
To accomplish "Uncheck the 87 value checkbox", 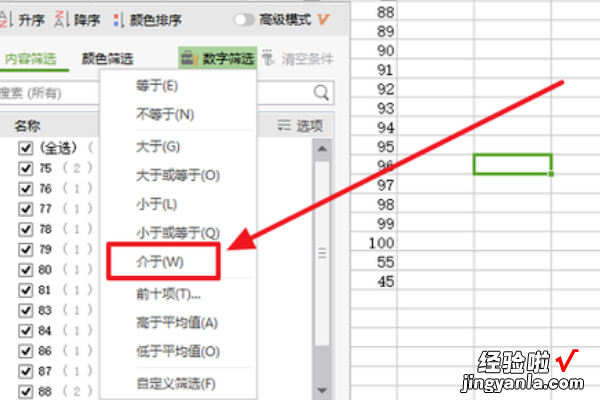I will pos(26,371).
